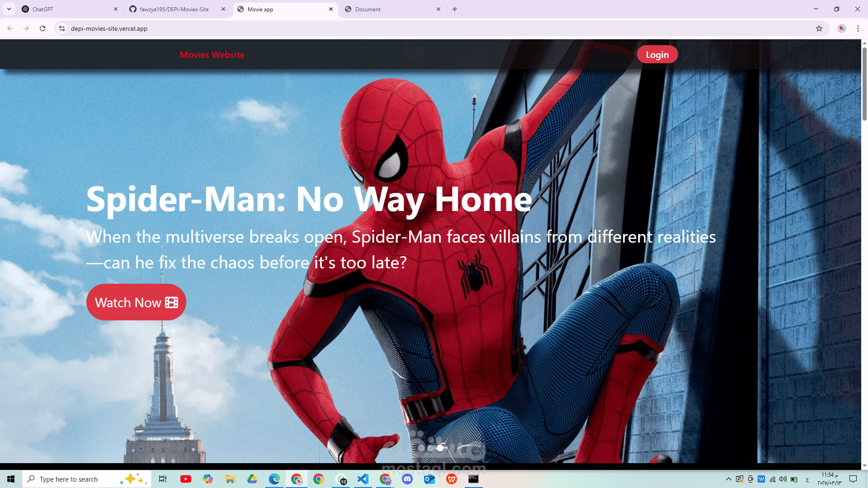
Task: Bookmark this page with star icon
Action: click(819, 28)
